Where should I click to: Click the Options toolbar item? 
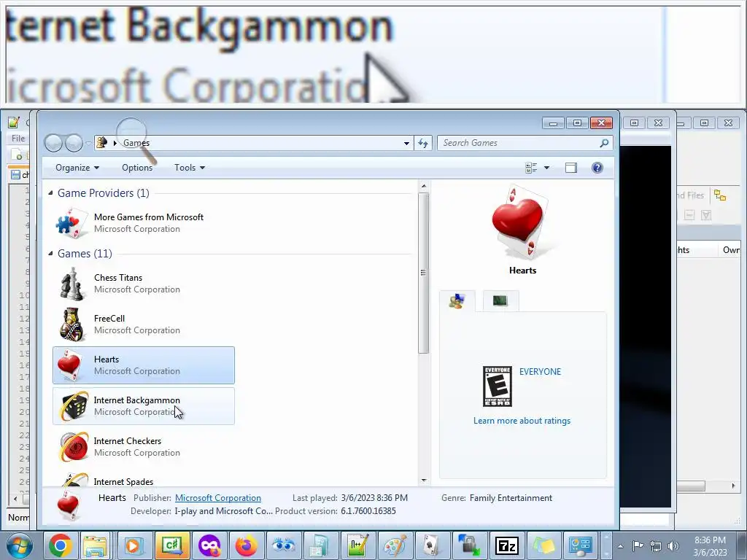(137, 168)
